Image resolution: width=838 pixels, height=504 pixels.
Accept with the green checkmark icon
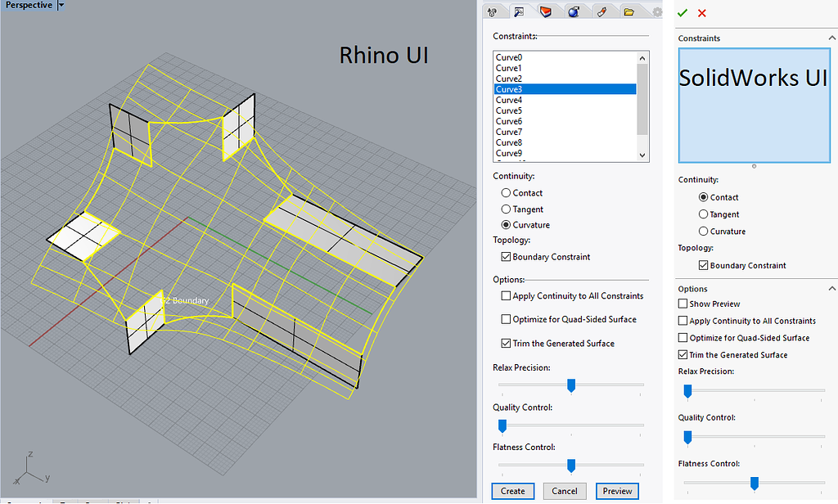click(x=683, y=13)
